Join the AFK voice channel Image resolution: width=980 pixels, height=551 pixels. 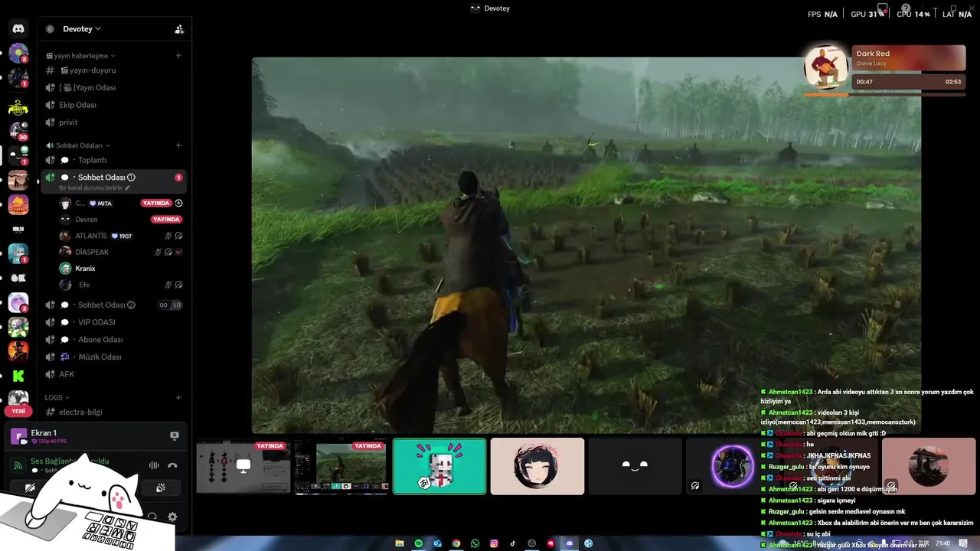click(114, 374)
